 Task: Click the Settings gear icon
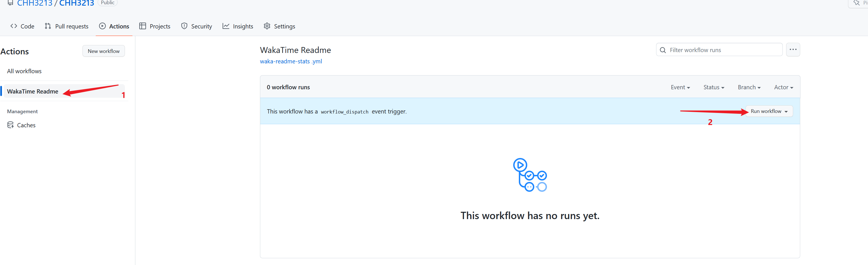pos(267,26)
